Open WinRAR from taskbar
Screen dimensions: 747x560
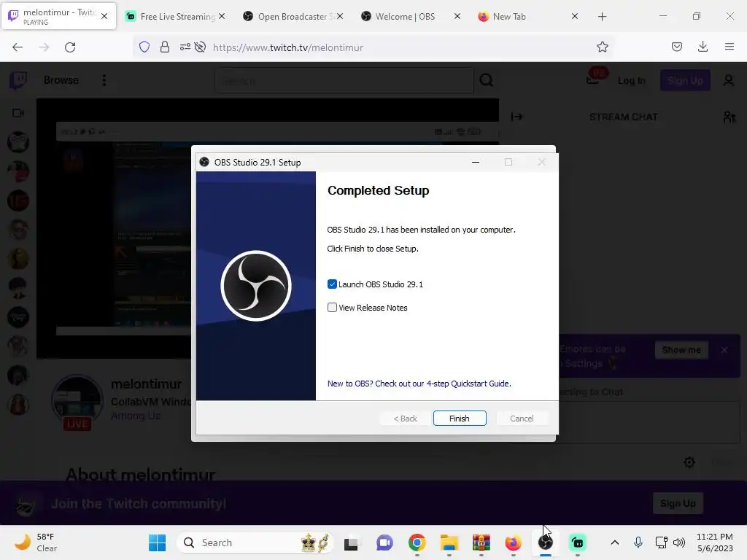click(481, 542)
